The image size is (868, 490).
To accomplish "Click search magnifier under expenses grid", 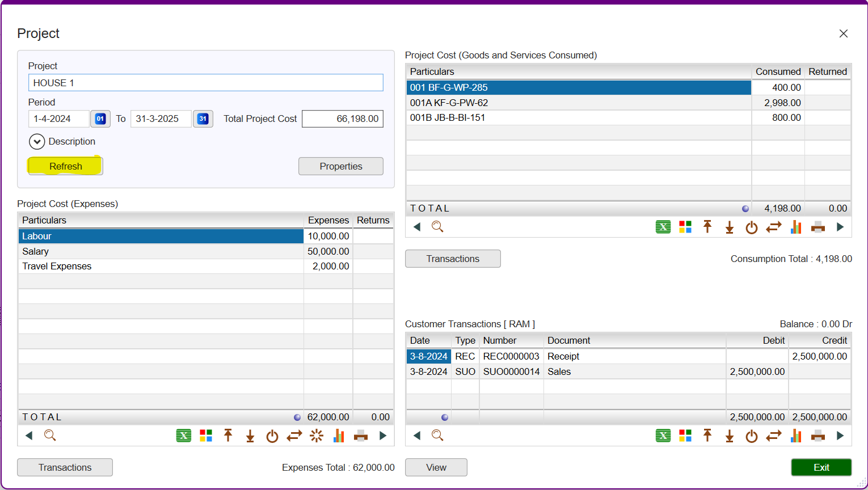I will (x=50, y=436).
